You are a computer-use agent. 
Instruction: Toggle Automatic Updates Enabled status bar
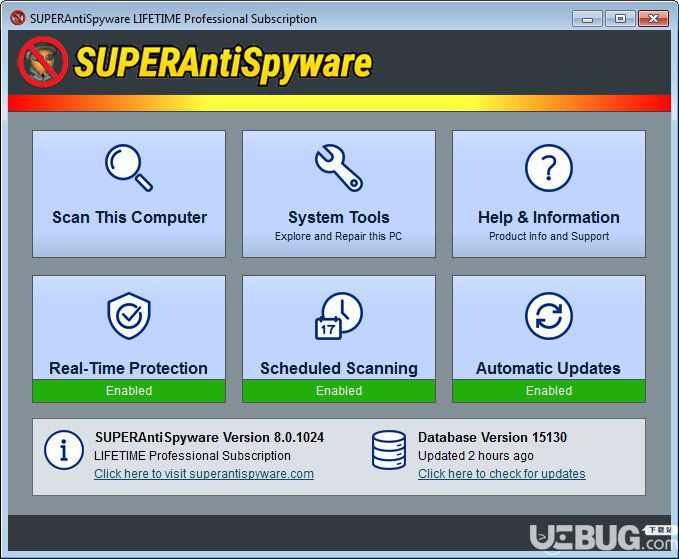549,391
